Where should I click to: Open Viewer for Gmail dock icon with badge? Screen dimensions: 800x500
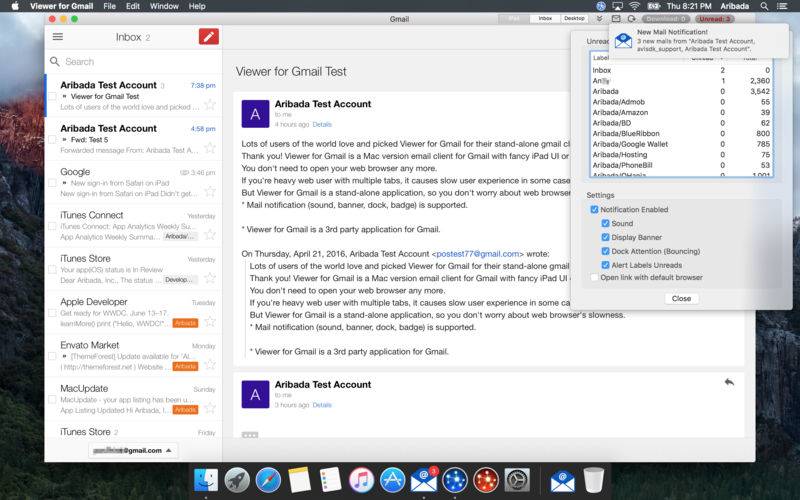[x=424, y=480]
